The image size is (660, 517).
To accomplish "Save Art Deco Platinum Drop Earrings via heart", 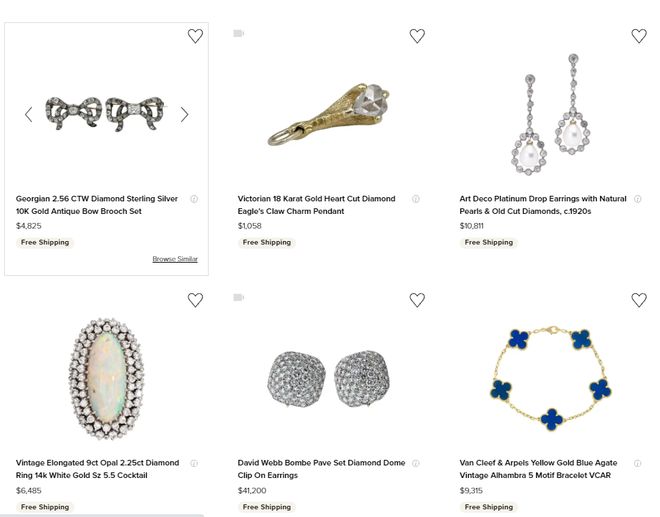I will [x=639, y=36].
